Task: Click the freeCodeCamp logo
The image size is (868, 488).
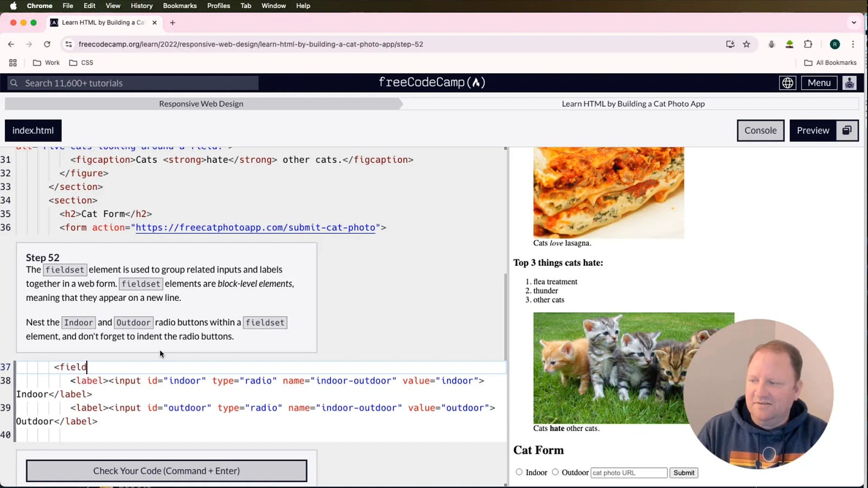Action: 432,82
